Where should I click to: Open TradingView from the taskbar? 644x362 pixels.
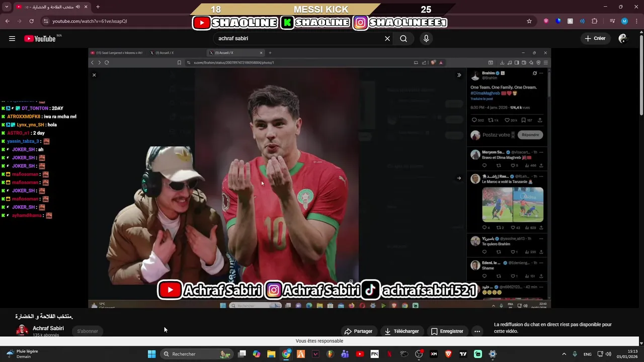pos(463,354)
